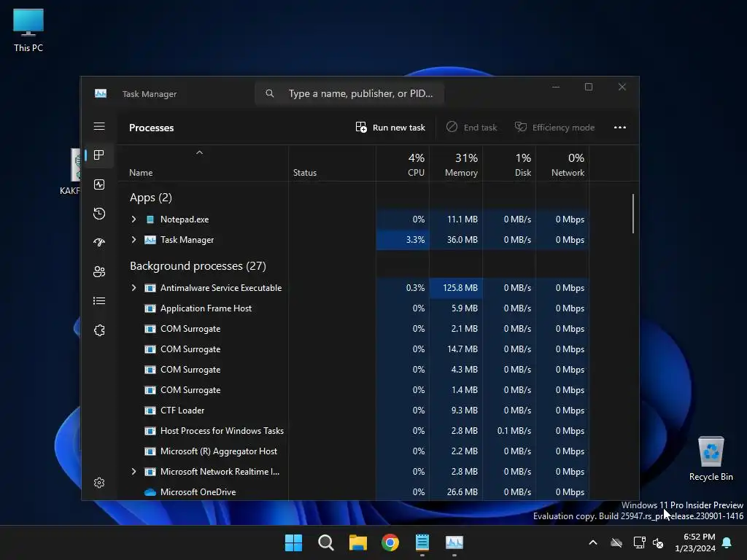Open the Services puzzle-piece sidebar icon
This screenshot has height=560, width=747.
[x=99, y=330]
